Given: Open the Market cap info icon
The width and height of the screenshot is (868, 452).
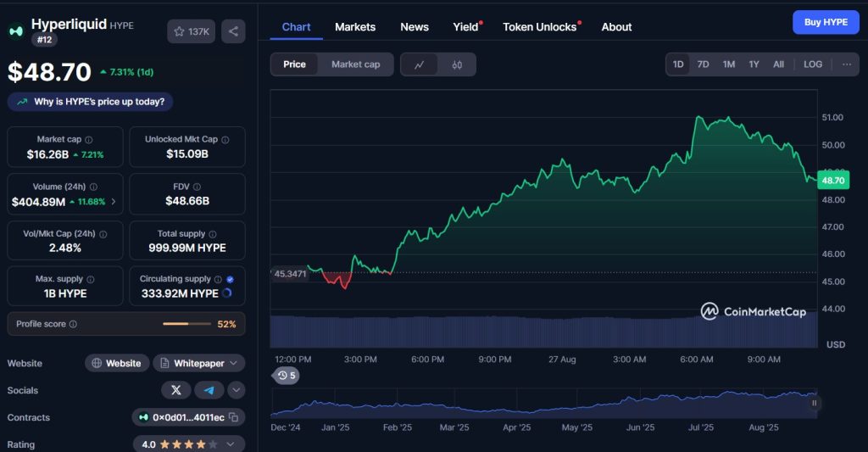Looking at the screenshot, I should pyautogui.click(x=88, y=140).
